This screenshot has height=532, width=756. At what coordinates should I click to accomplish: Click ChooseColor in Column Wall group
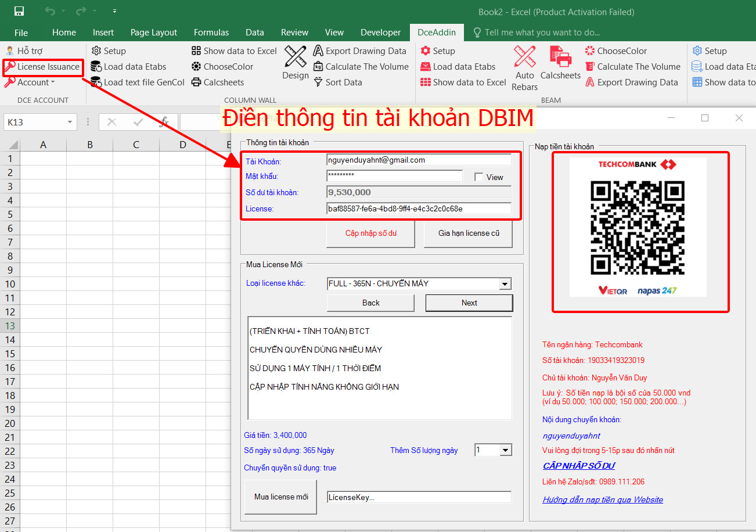(x=222, y=67)
